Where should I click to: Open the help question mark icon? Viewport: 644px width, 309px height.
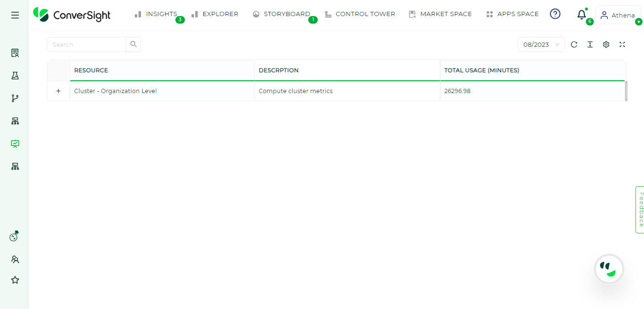[x=555, y=14]
